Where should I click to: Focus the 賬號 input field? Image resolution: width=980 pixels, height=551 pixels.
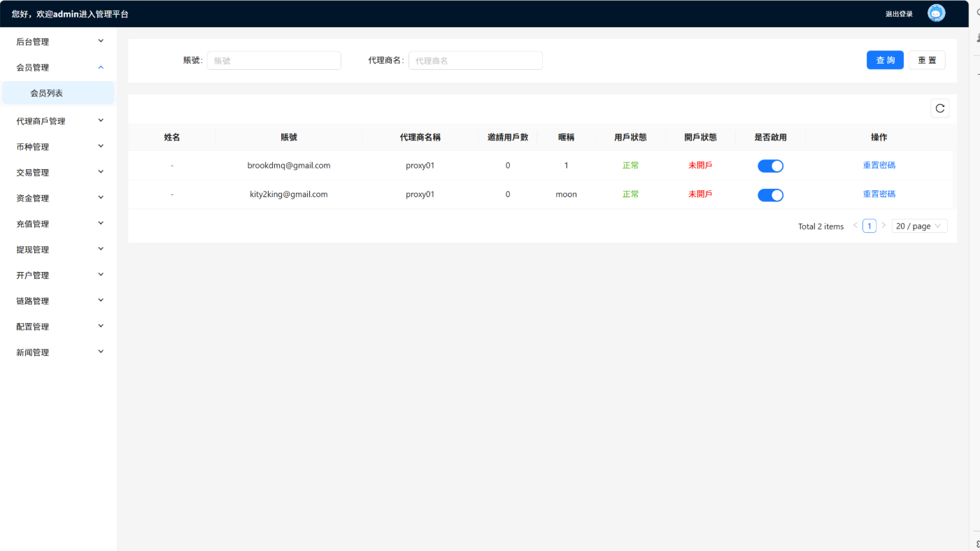(x=274, y=61)
